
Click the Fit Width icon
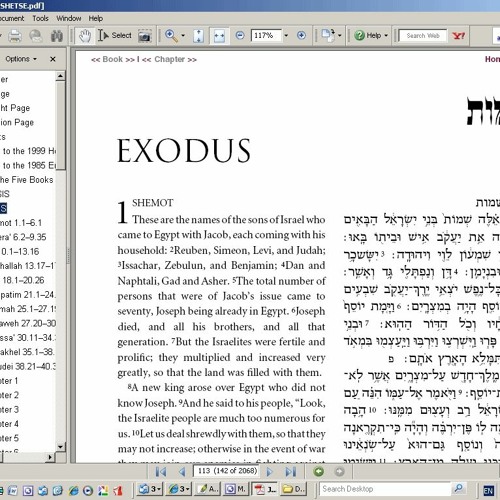(219, 36)
